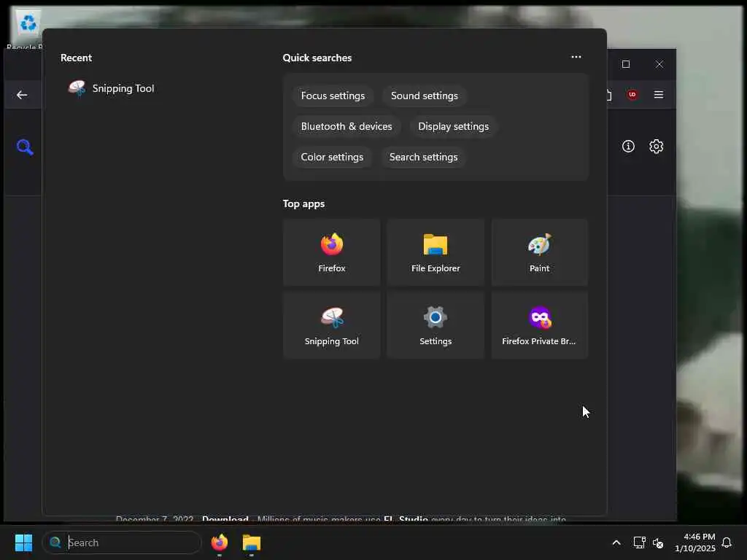Click the Windows Start button
Image resolution: width=747 pixels, height=560 pixels.
23,542
